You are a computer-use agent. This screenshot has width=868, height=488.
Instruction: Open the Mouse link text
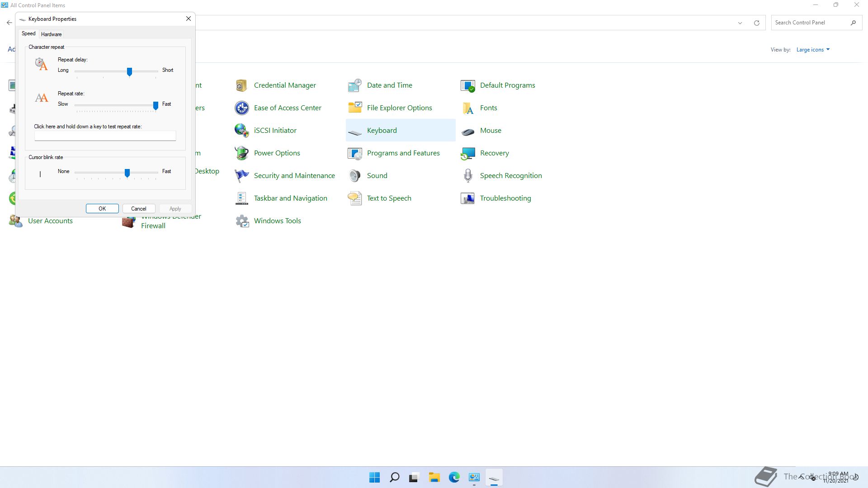click(x=491, y=131)
